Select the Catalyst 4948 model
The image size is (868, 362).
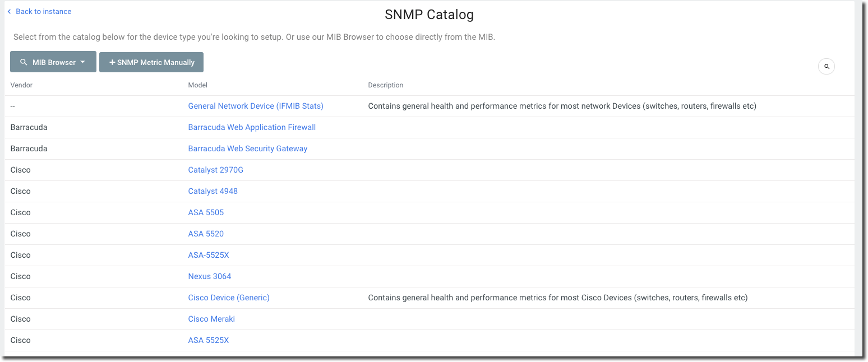coord(213,191)
